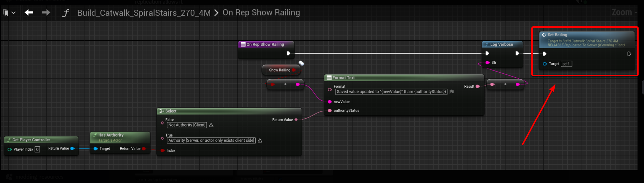The image size is (644, 183).
Task: Click the Select node Return Value pin
Action: 296,120
